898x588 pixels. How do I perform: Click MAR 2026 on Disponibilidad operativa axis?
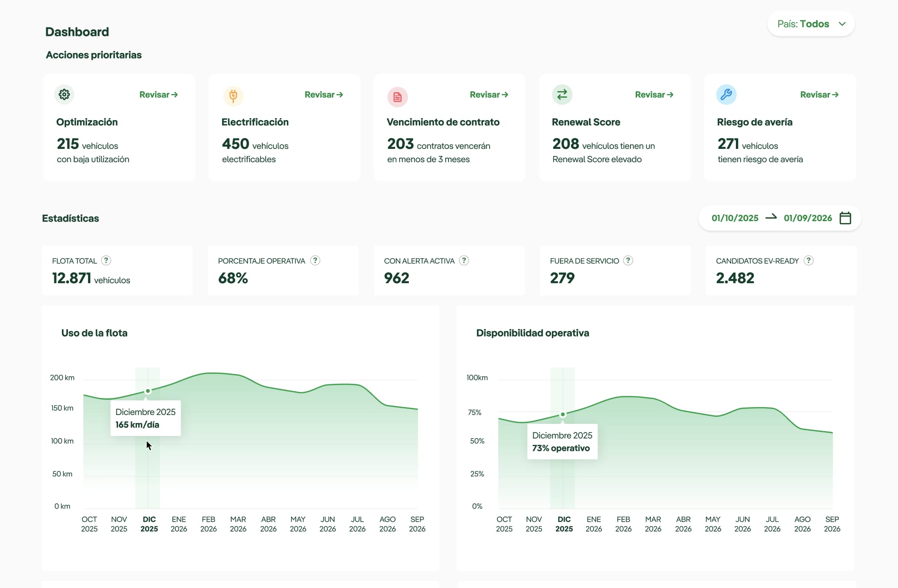[x=653, y=524]
